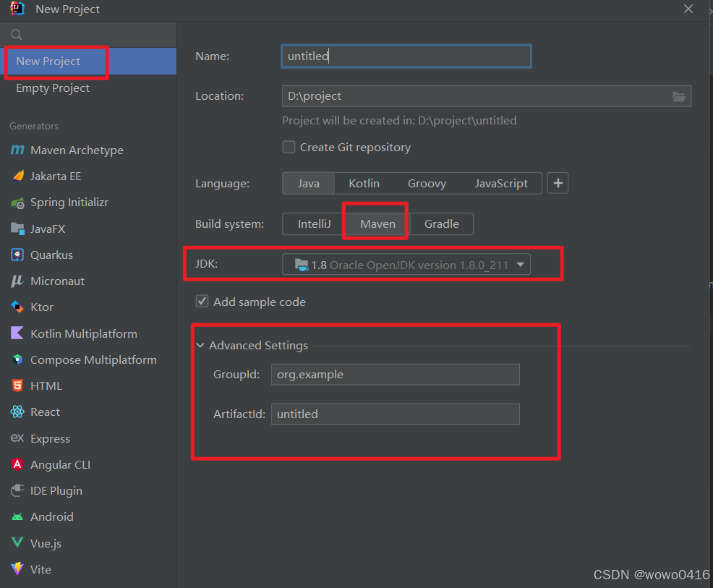Select Kotlin language
The width and height of the screenshot is (713, 588).
pyautogui.click(x=364, y=183)
